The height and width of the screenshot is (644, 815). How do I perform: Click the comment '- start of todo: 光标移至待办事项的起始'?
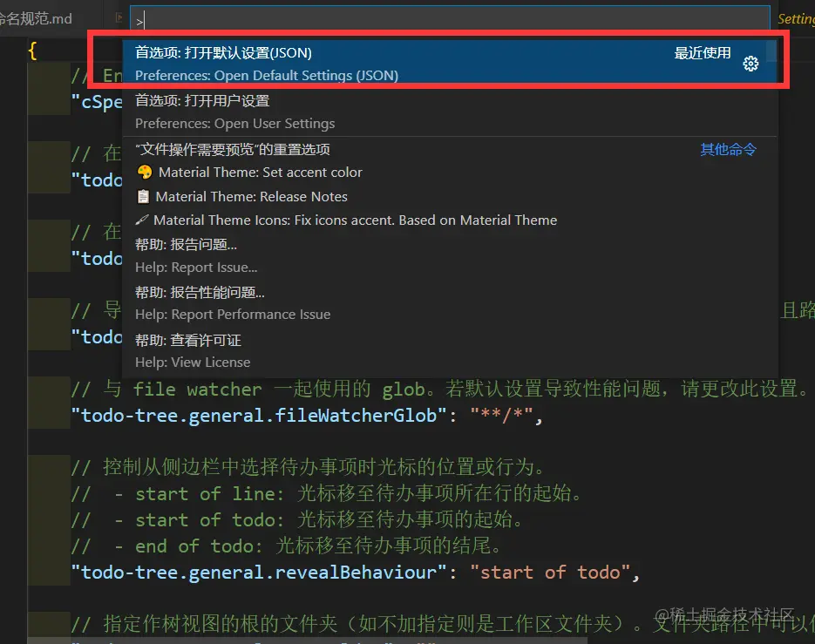click(x=296, y=519)
